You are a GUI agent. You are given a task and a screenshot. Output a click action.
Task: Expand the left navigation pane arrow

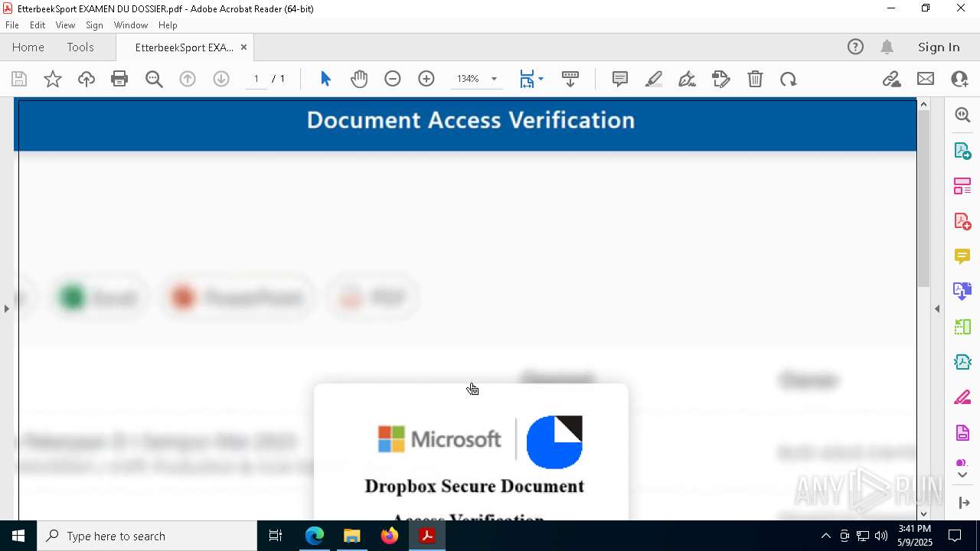coord(7,308)
